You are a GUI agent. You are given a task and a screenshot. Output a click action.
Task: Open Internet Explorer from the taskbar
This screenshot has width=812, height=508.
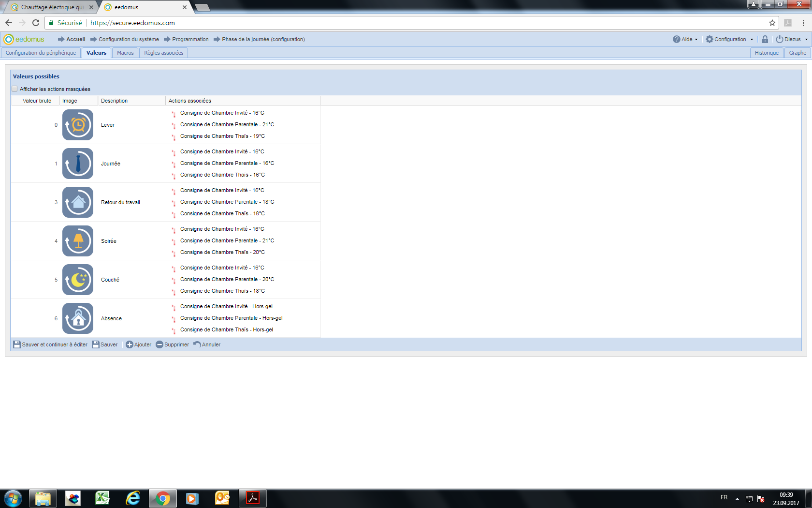click(x=132, y=498)
